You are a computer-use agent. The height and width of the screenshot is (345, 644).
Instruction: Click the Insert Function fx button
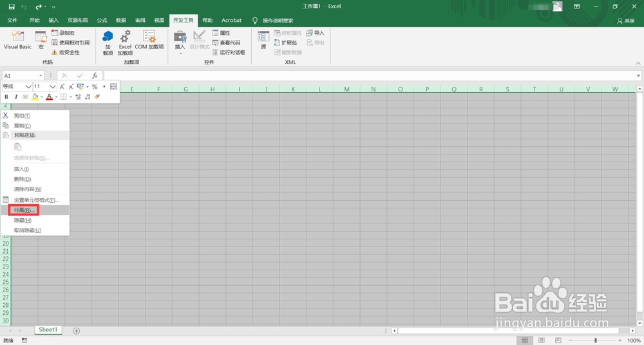pyautogui.click(x=95, y=75)
